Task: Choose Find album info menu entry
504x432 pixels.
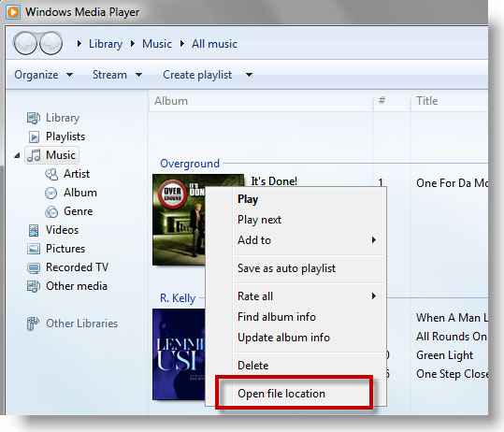Action: pos(277,317)
